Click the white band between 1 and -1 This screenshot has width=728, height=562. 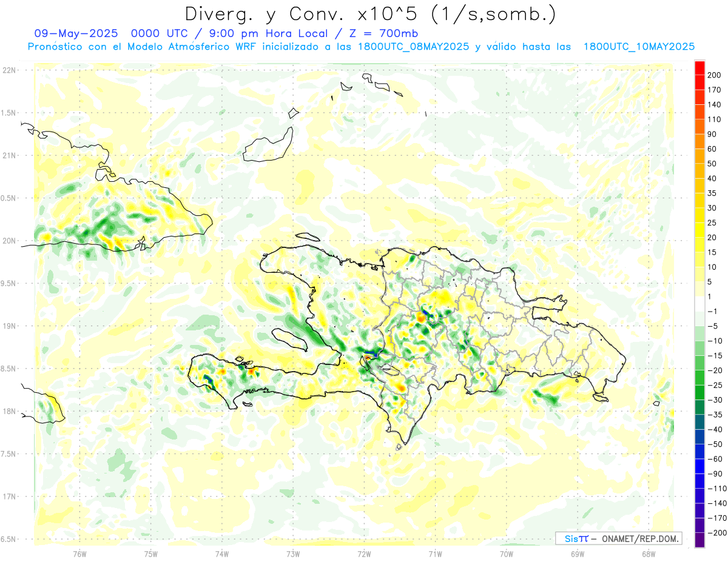point(699,304)
